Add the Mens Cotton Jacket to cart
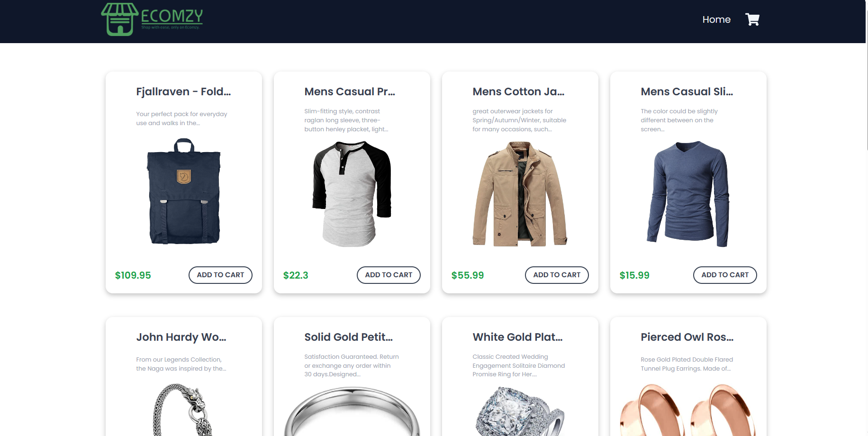The height and width of the screenshot is (436, 868). (x=557, y=275)
